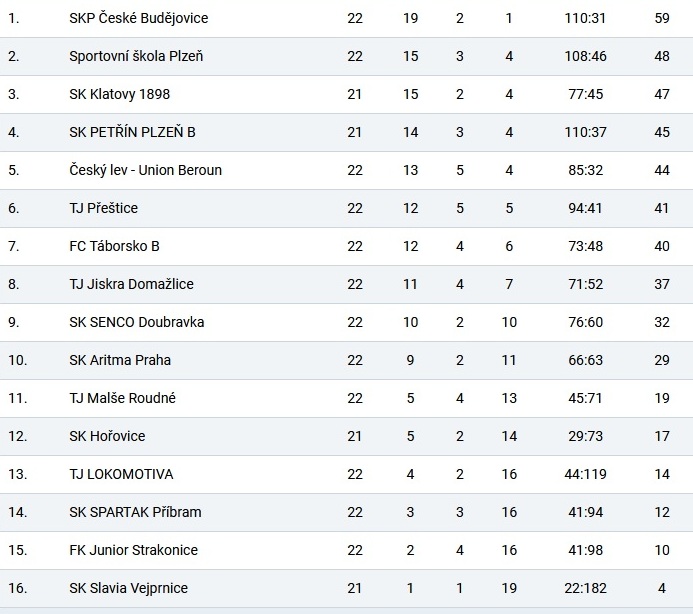Select rank number 10. in standings

pos(18,360)
